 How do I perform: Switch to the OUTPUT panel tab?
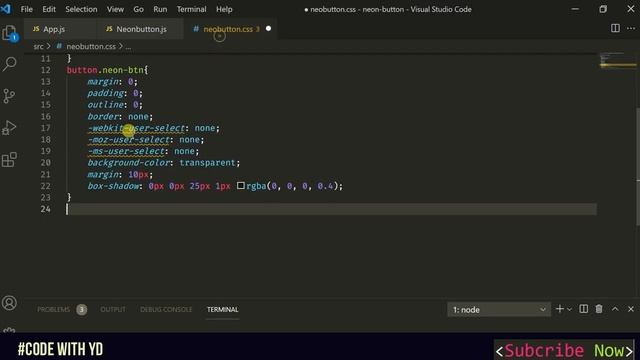click(x=113, y=309)
